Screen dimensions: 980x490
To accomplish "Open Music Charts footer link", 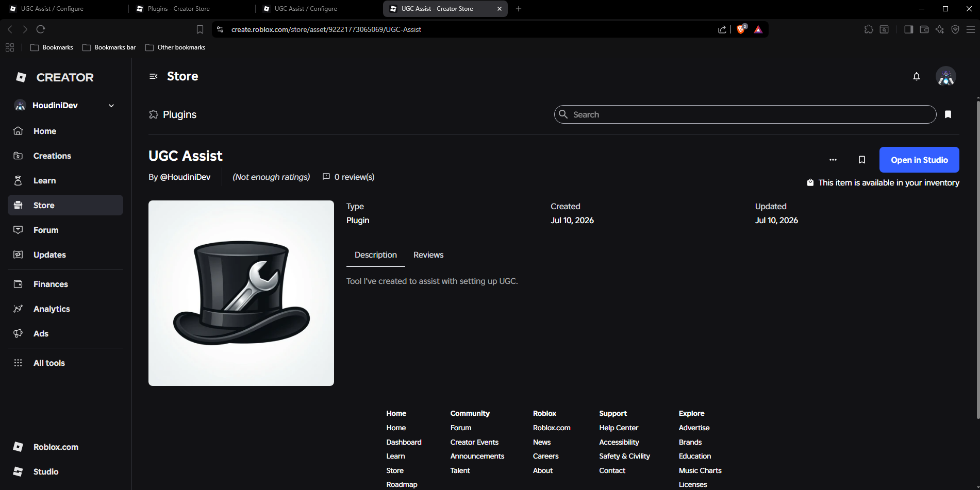I will tap(700, 470).
